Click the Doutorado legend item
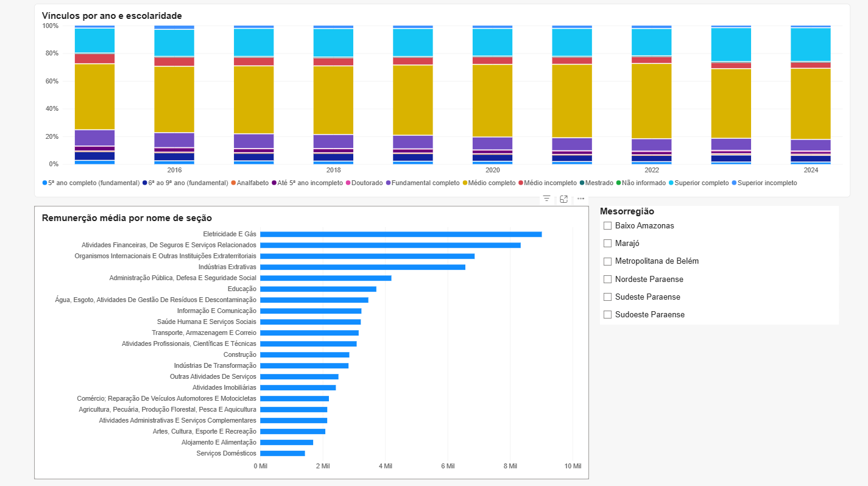Viewport: 868px width, 486px height. pyautogui.click(x=364, y=183)
